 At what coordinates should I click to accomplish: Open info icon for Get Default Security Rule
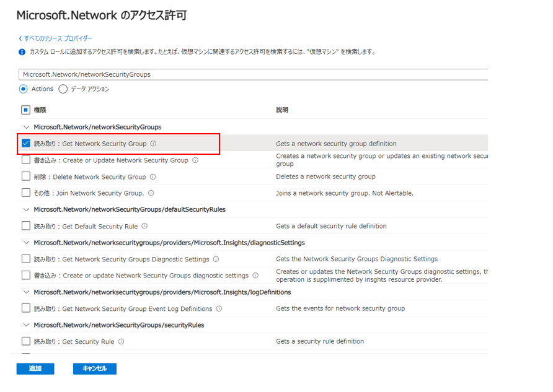pos(144,226)
